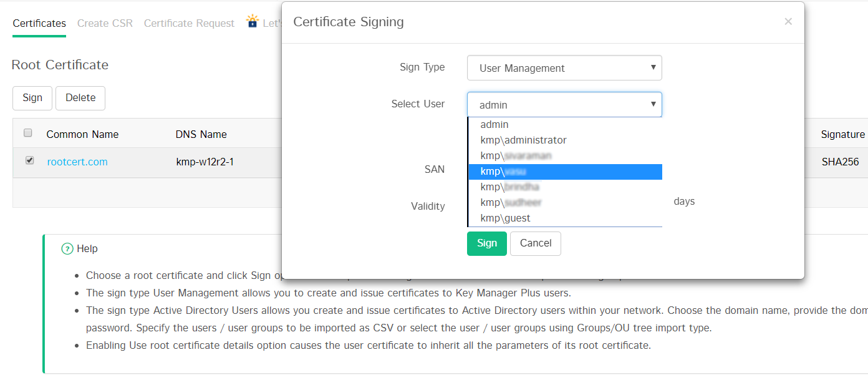Sort by Common Name column header

pyautogui.click(x=82, y=135)
